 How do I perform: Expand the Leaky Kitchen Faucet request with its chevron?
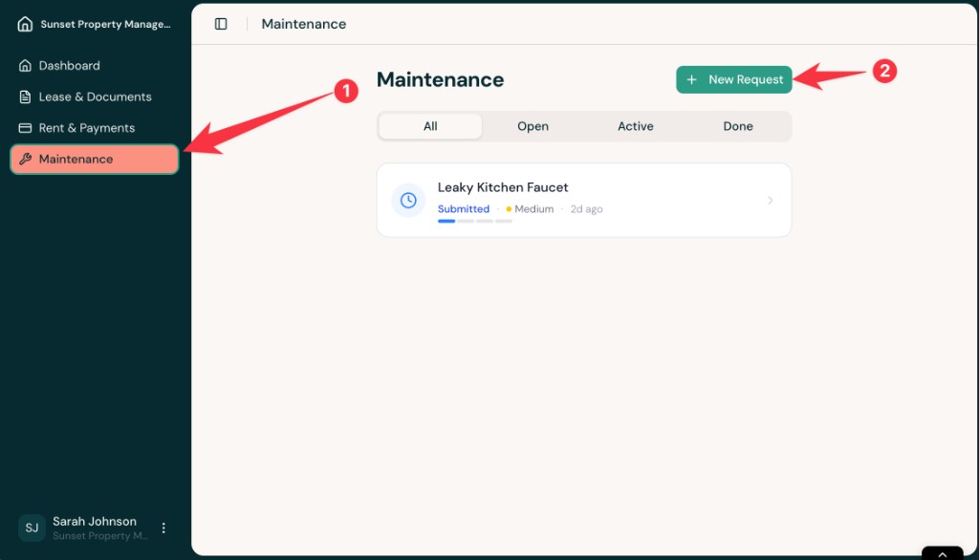(x=771, y=200)
